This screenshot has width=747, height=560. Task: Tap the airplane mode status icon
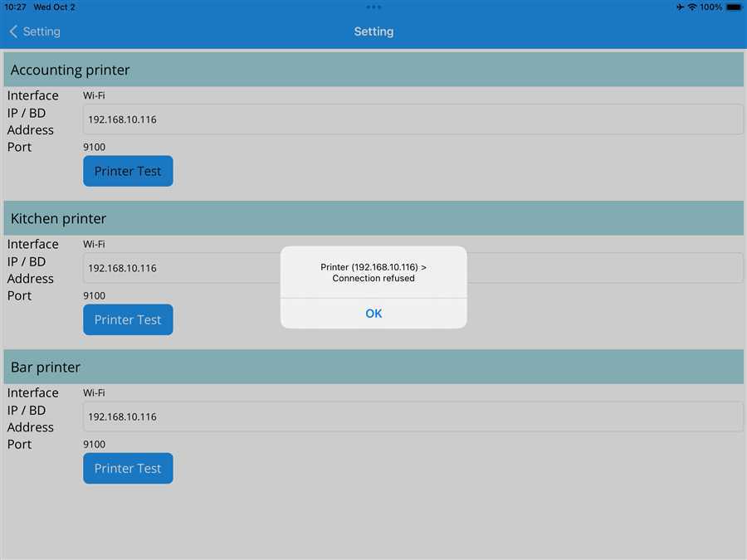click(681, 7)
